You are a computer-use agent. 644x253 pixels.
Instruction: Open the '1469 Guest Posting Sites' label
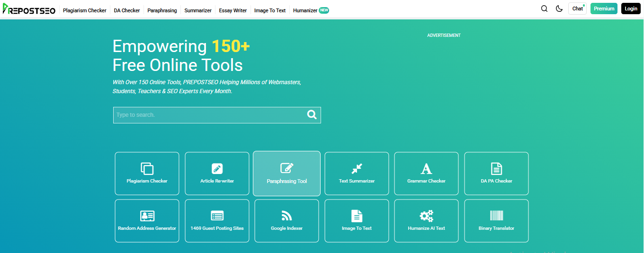click(217, 228)
